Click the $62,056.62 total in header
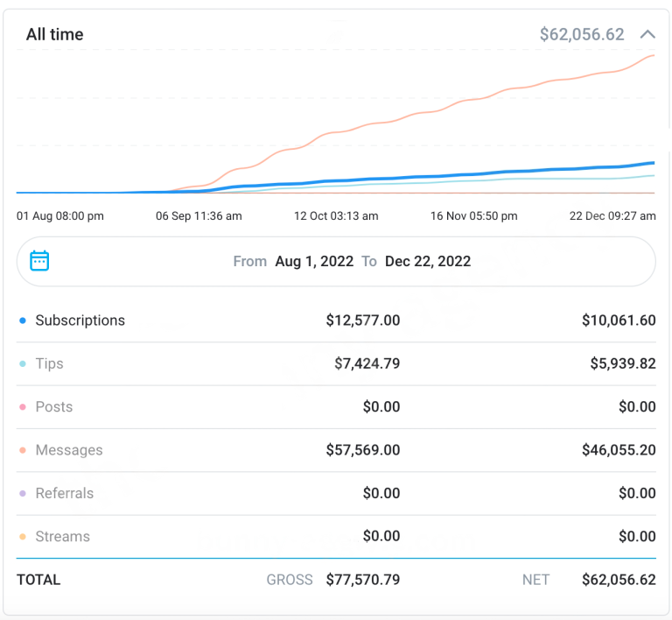Screen dimensions: 672x620 (582, 35)
